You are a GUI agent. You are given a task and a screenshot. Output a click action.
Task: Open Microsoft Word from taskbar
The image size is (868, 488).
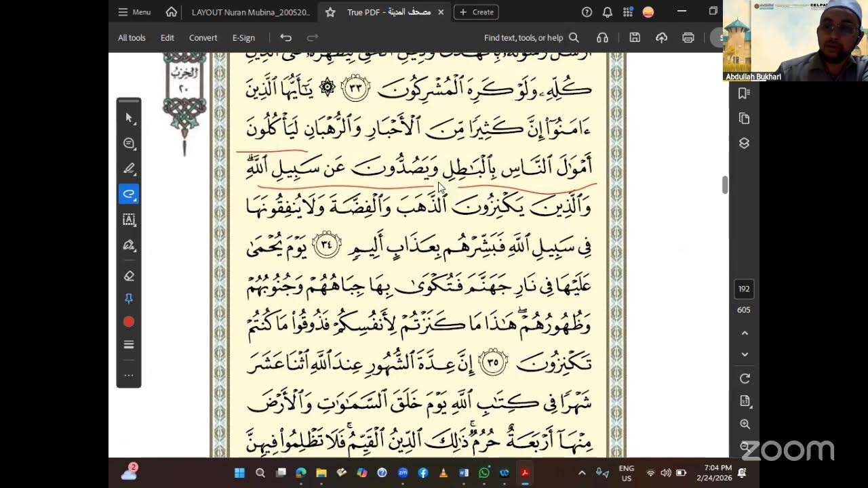tap(464, 473)
